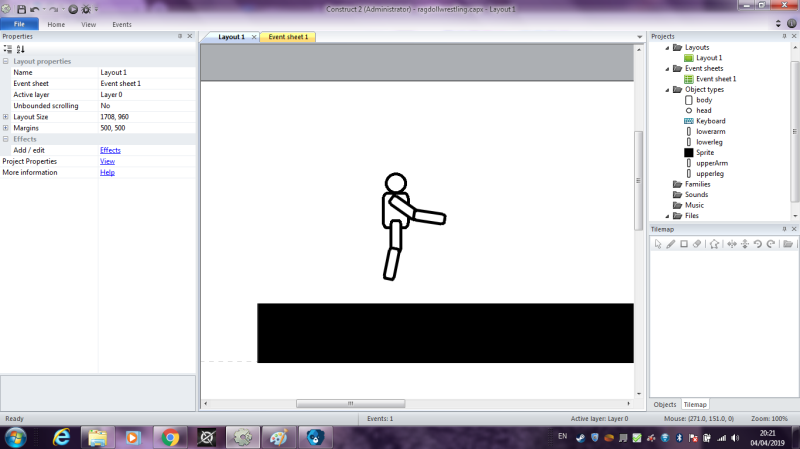
Task: Select the upperleg object type
Action: (710, 173)
